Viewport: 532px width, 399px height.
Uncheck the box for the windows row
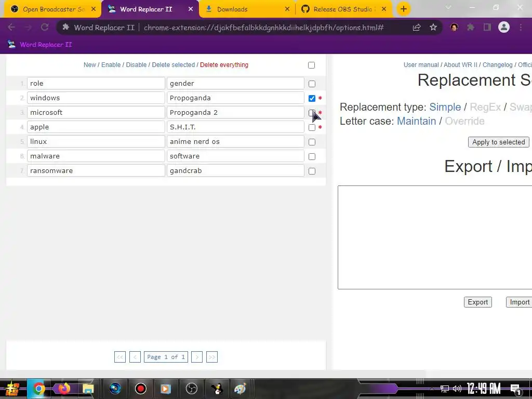tap(312, 98)
